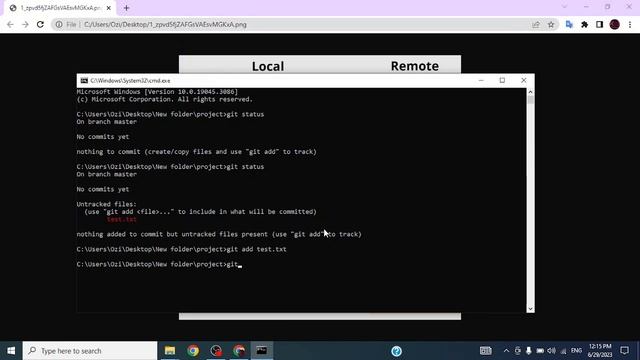Open the touch keyboard tray icon
The image size is (640, 360).
[486, 351]
